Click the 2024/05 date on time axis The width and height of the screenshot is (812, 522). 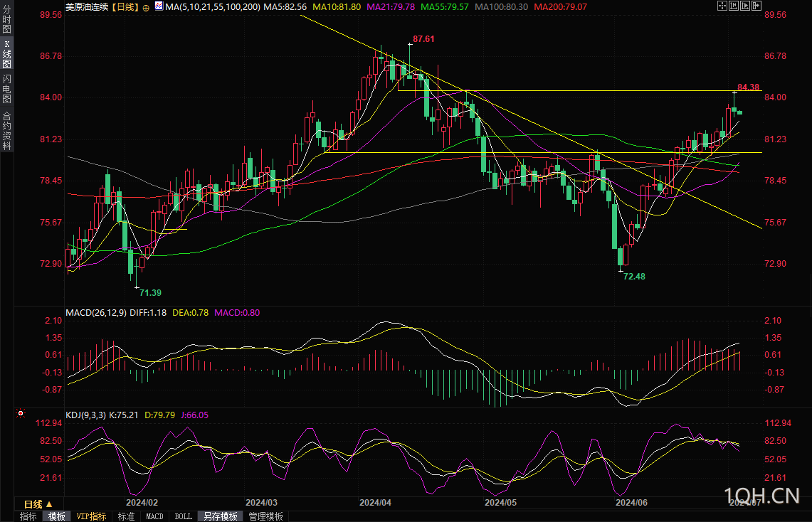click(x=500, y=502)
